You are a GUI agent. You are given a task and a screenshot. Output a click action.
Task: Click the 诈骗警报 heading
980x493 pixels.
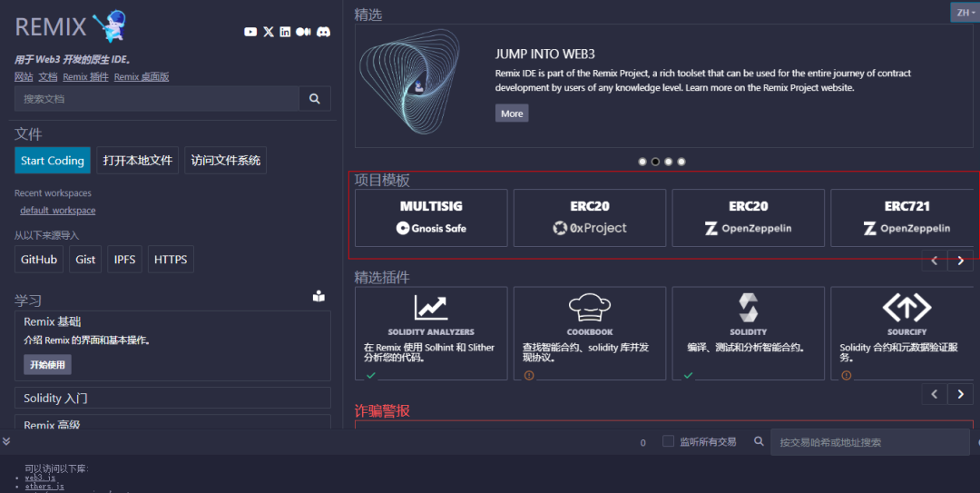[x=382, y=410]
